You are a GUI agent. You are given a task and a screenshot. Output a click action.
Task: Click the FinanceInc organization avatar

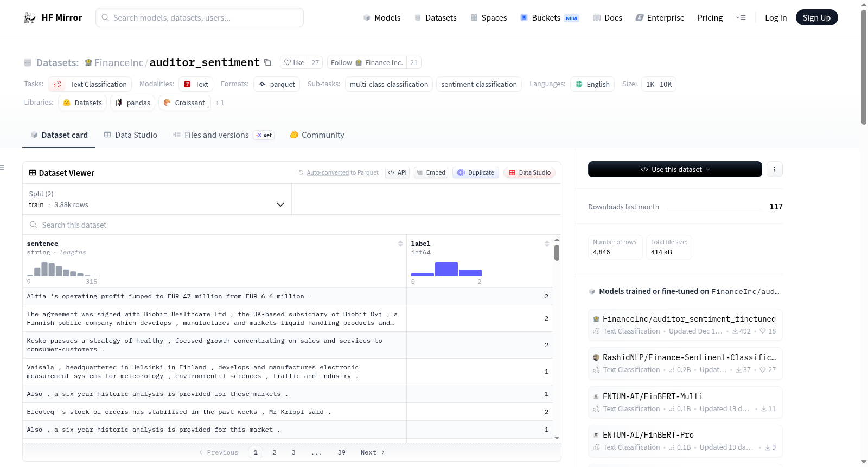[x=88, y=62]
